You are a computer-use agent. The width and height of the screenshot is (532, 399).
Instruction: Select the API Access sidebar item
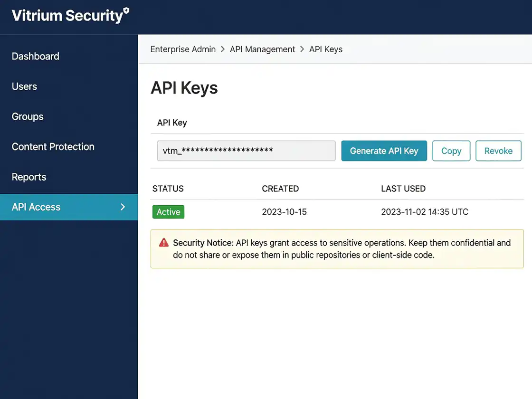tap(69, 207)
